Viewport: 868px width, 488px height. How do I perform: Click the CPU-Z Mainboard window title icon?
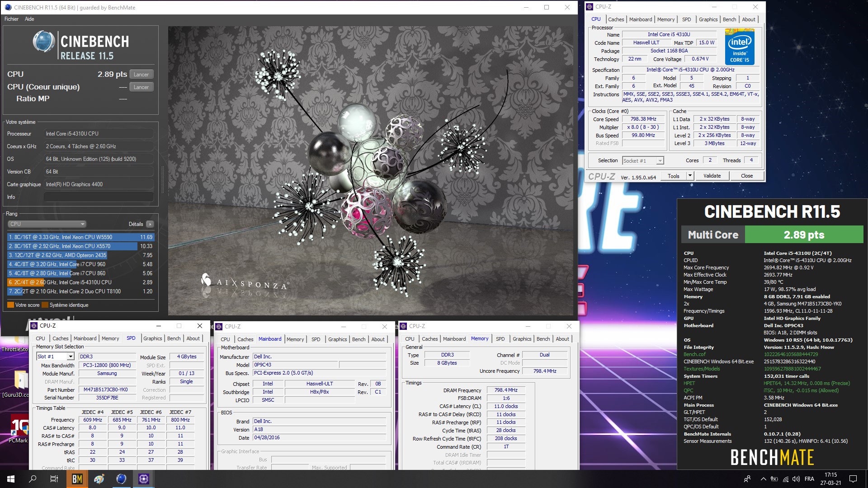tap(219, 327)
